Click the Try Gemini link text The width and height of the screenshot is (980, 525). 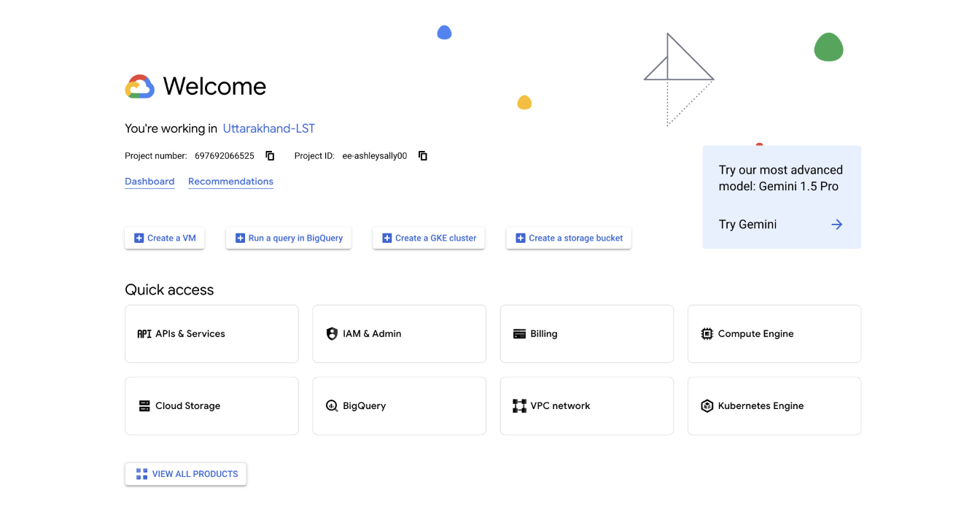747,225
